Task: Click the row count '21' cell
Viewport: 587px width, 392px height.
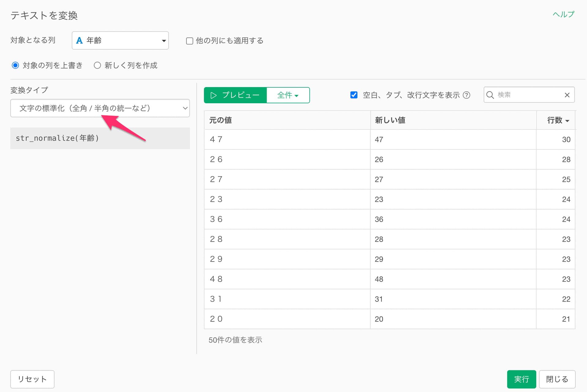Action: click(556, 319)
